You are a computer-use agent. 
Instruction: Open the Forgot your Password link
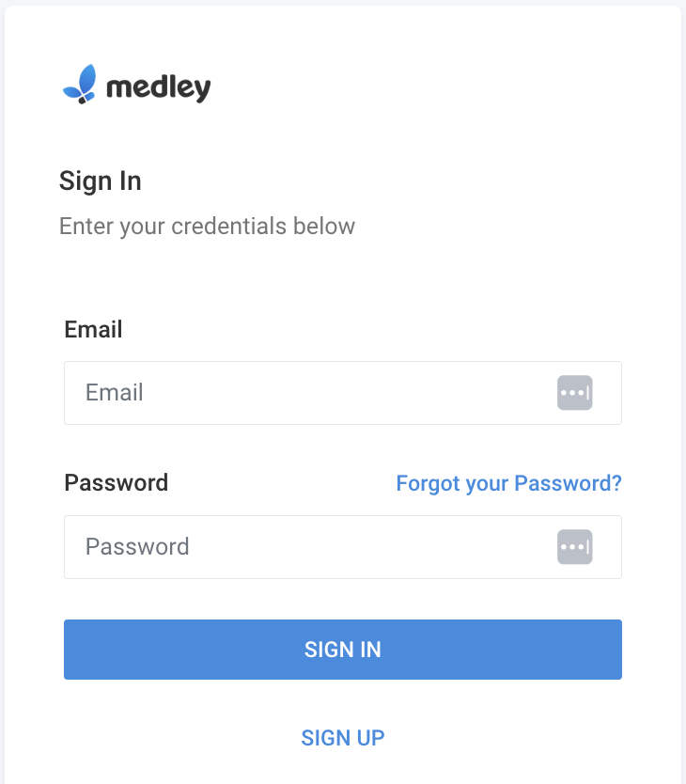(x=508, y=482)
